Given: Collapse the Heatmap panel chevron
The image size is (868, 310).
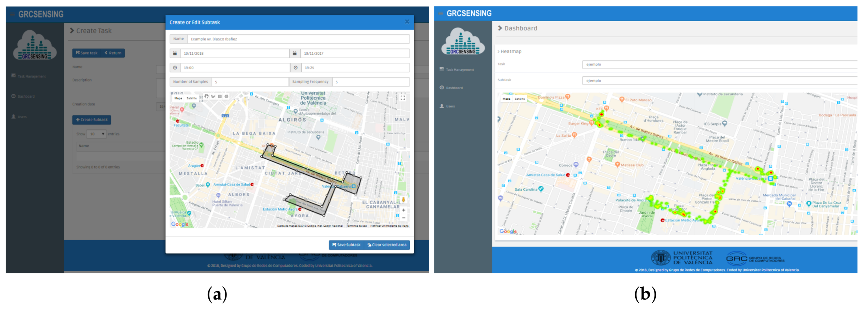Looking at the screenshot, I should coord(499,52).
